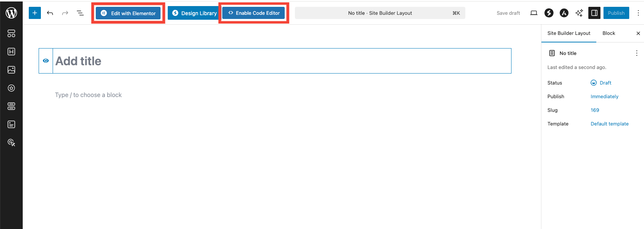Click the undo arrow icon

(50, 13)
